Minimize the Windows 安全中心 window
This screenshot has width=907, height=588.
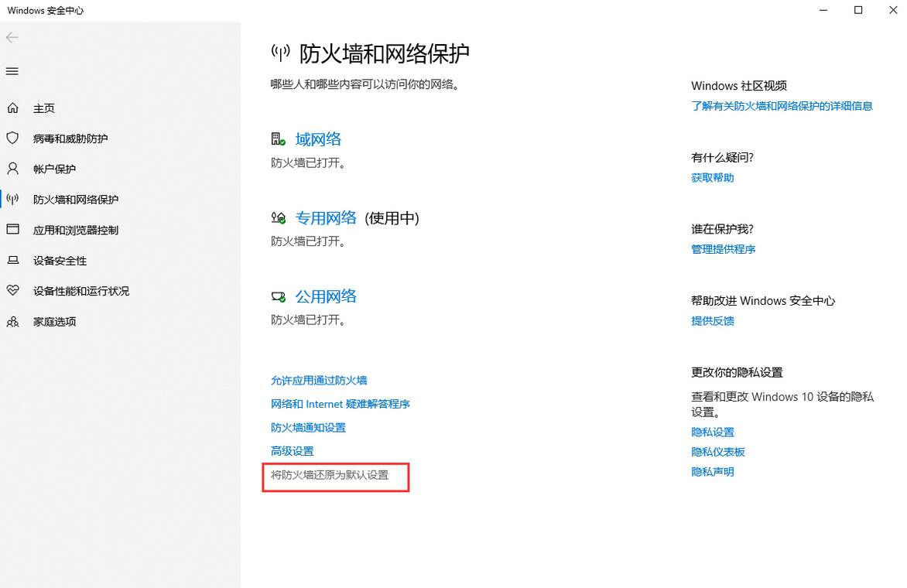823,10
